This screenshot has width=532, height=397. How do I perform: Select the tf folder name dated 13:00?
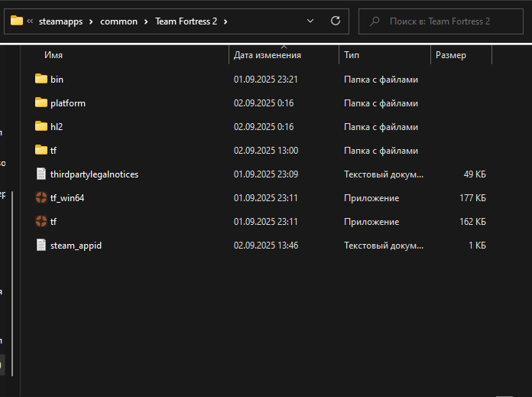tap(54, 151)
